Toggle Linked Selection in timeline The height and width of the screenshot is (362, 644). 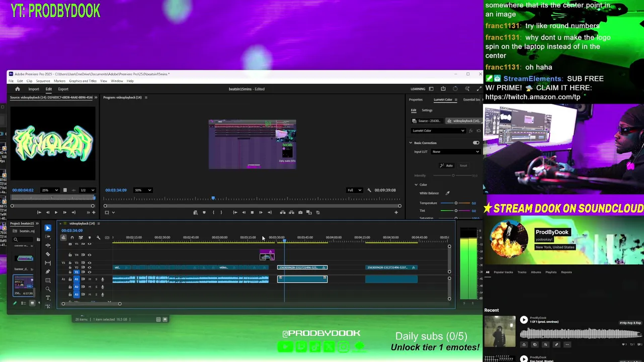80,237
